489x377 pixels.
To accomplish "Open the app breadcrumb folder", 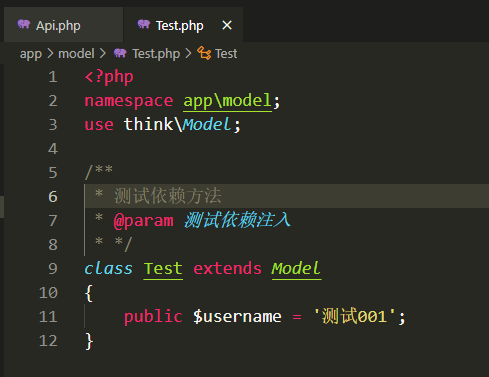I will 31,54.
